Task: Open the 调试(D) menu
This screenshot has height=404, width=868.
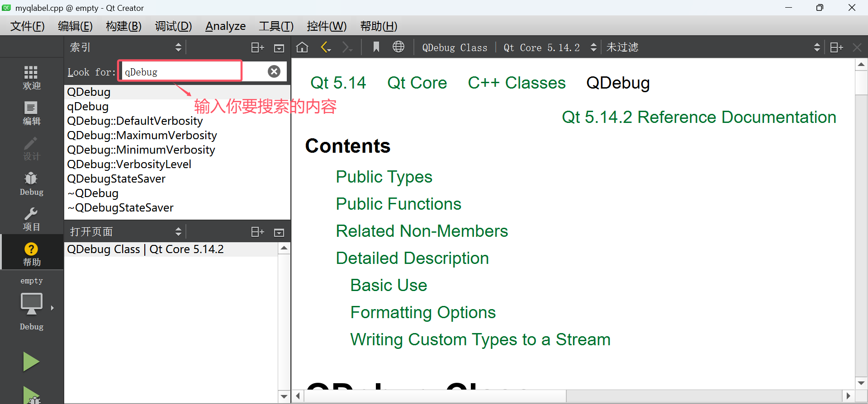Action: coord(173,26)
